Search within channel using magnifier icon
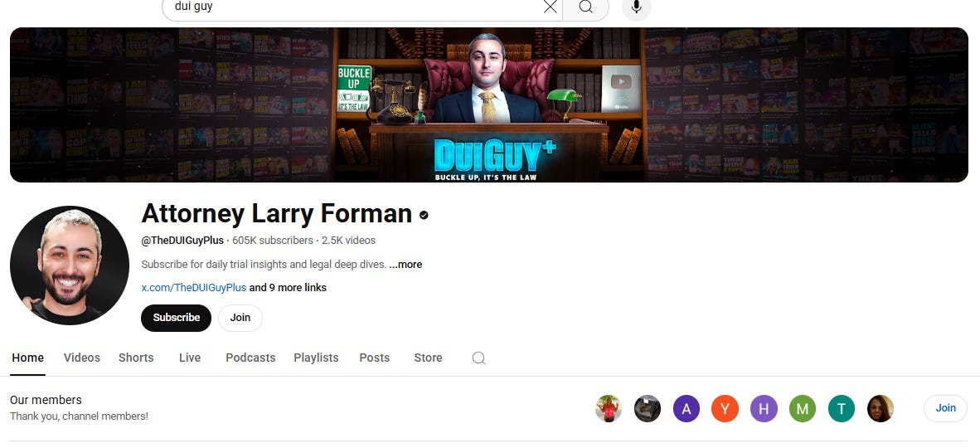This screenshot has height=448, width=980. (478, 358)
